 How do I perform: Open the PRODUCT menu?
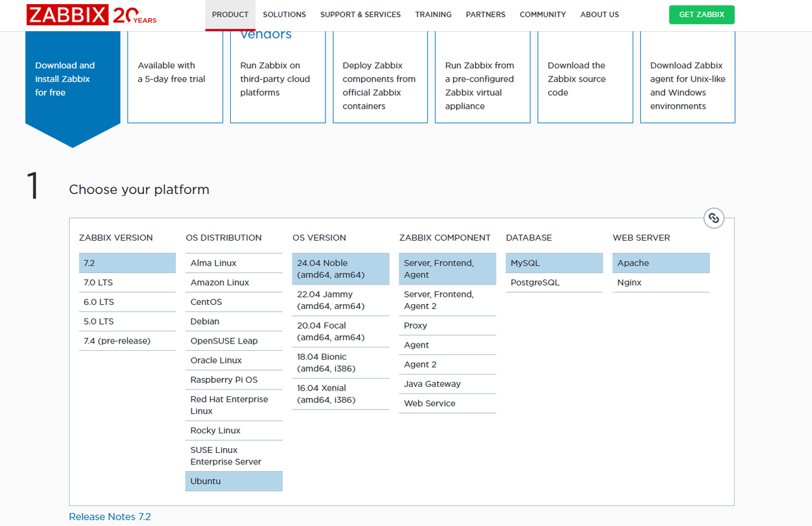(x=230, y=14)
